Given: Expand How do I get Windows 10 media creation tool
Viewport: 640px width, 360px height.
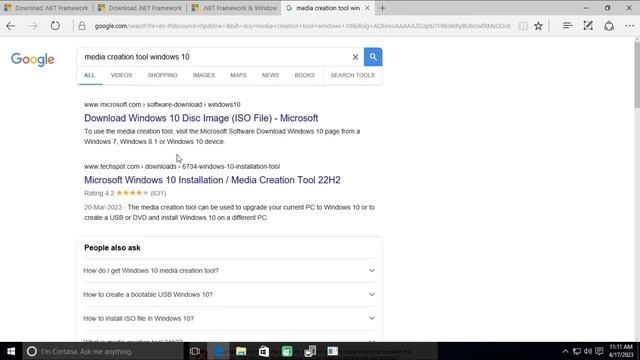Looking at the screenshot, I should pos(229,271).
